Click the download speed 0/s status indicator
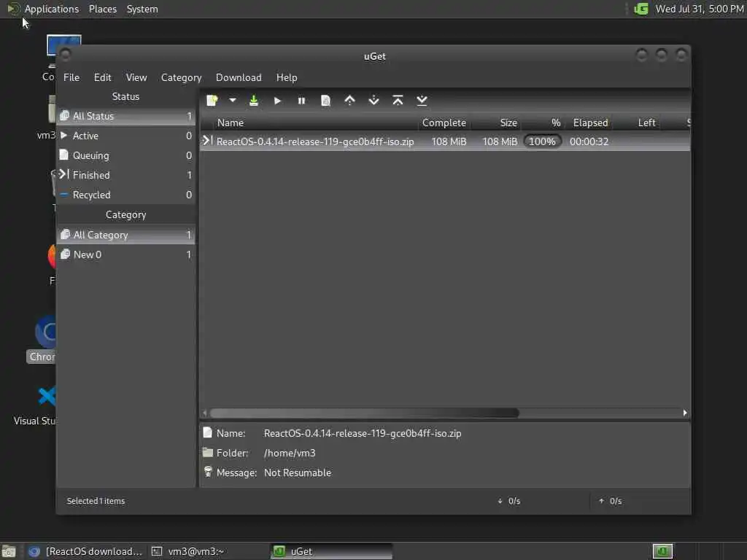The height and width of the screenshot is (560, 747). 508,501
